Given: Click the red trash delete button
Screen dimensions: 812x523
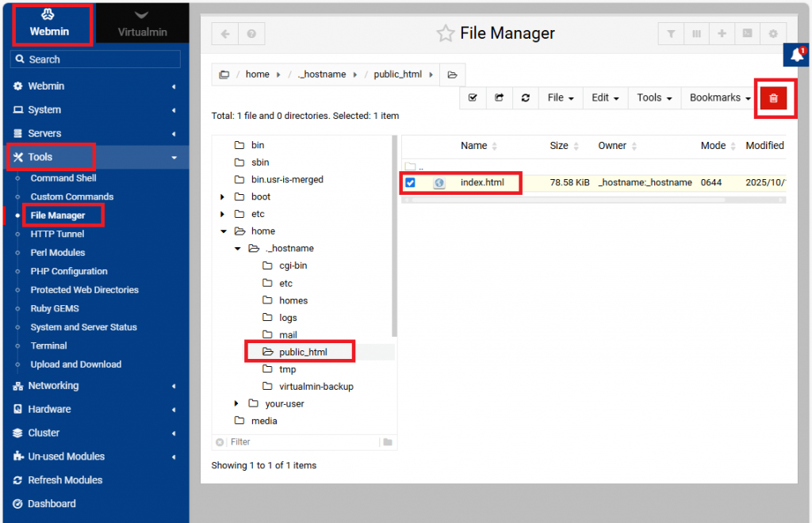Looking at the screenshot, I should (x=773, y=98).
